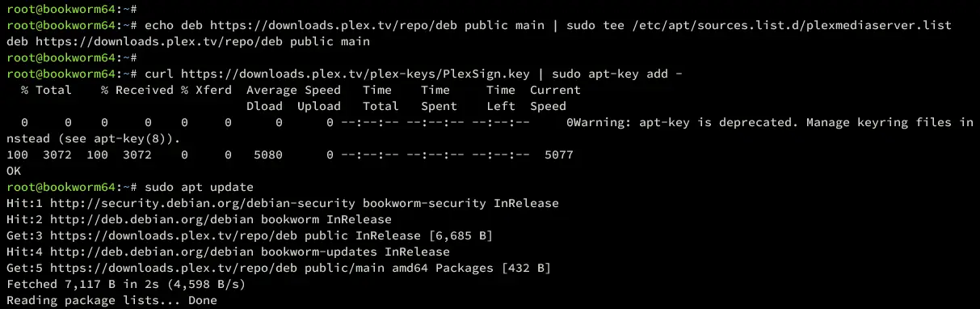Click the 'Average Speed' column header
The height and width of the screenshot is (309, 980).
click(293, 91)
